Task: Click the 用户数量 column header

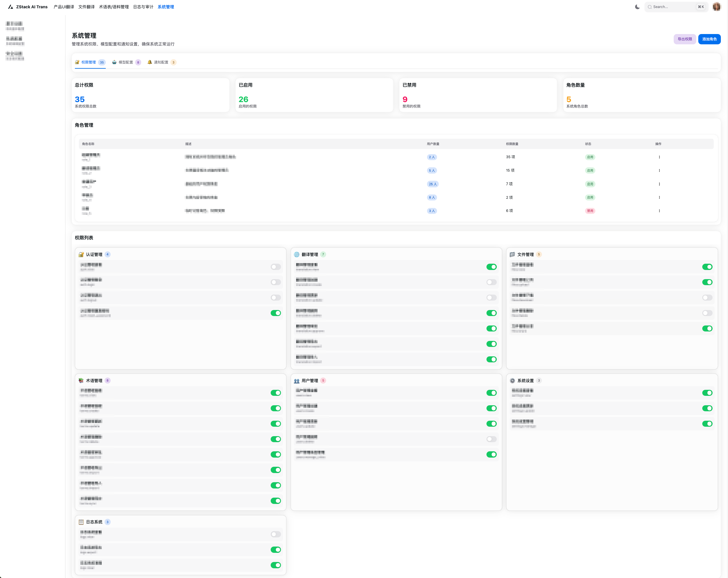Action: (x=433, y=144)
